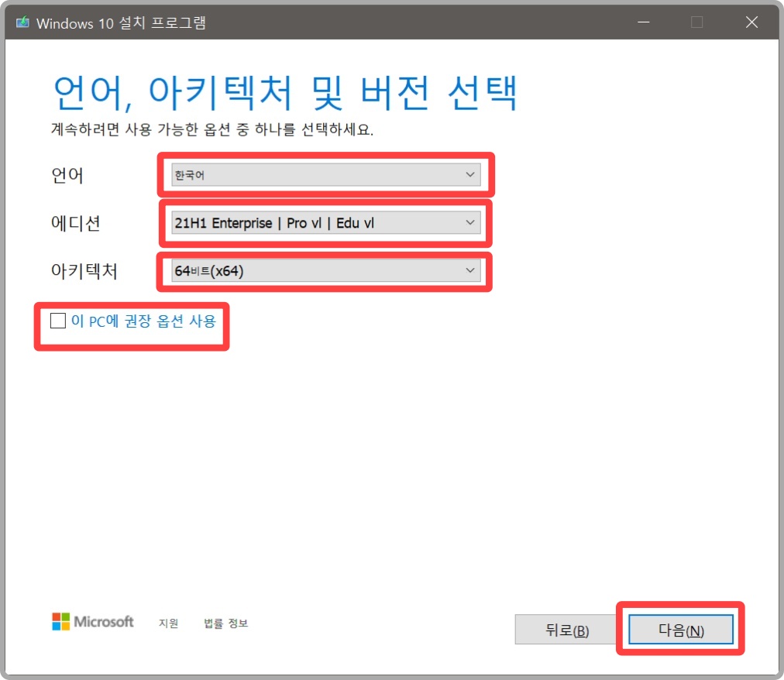Open the 지원 support link
The width and height of the screenshot is (784, 680).
click(x=168, y=623)
